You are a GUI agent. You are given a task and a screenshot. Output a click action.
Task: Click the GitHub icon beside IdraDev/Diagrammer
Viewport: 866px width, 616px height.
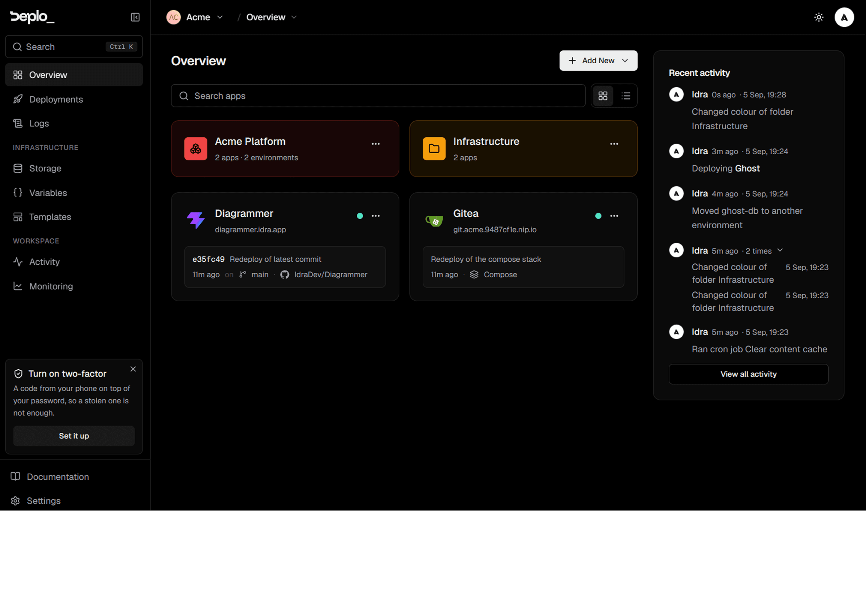coord(284,275)
